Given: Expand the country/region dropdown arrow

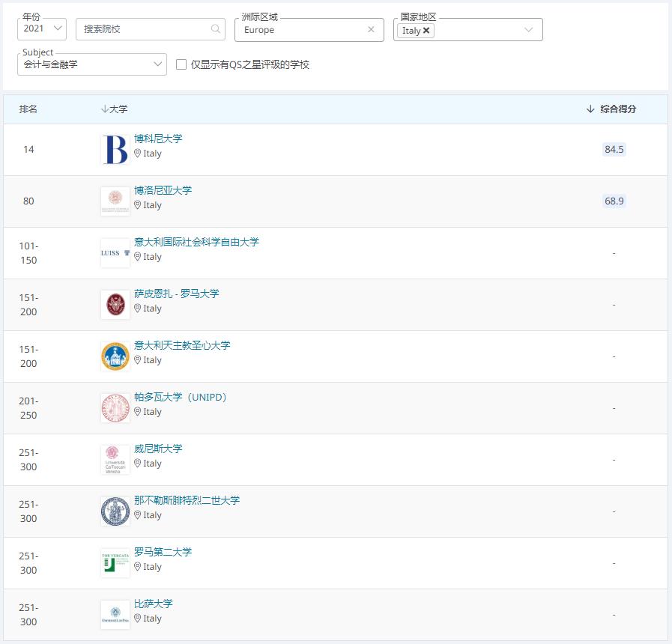Looking at the screenshot, I should tap(528, 29).
